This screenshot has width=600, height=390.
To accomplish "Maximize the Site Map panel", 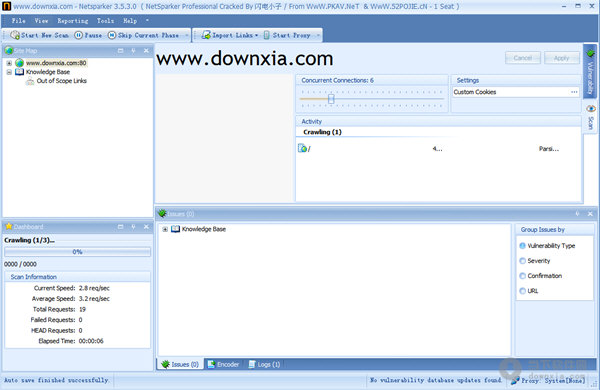I will [121, 51].
